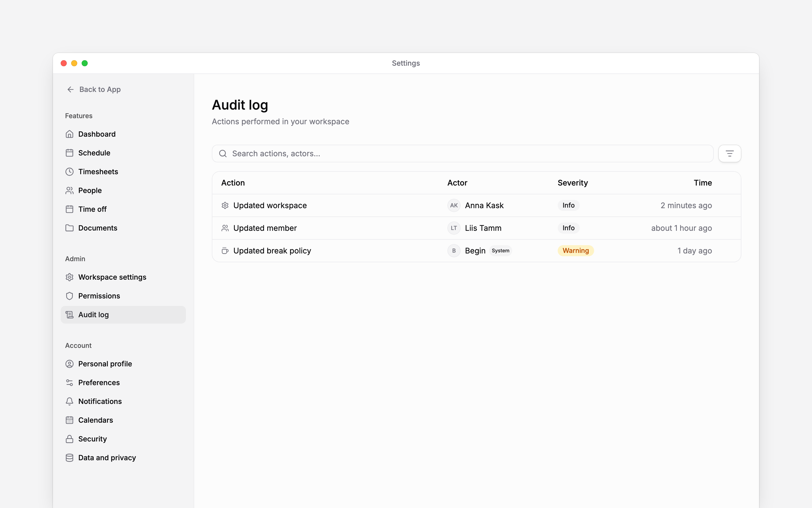Click the coffee cup icon beside Updated break policy
The image size is (812, 508).
(225, 251)
